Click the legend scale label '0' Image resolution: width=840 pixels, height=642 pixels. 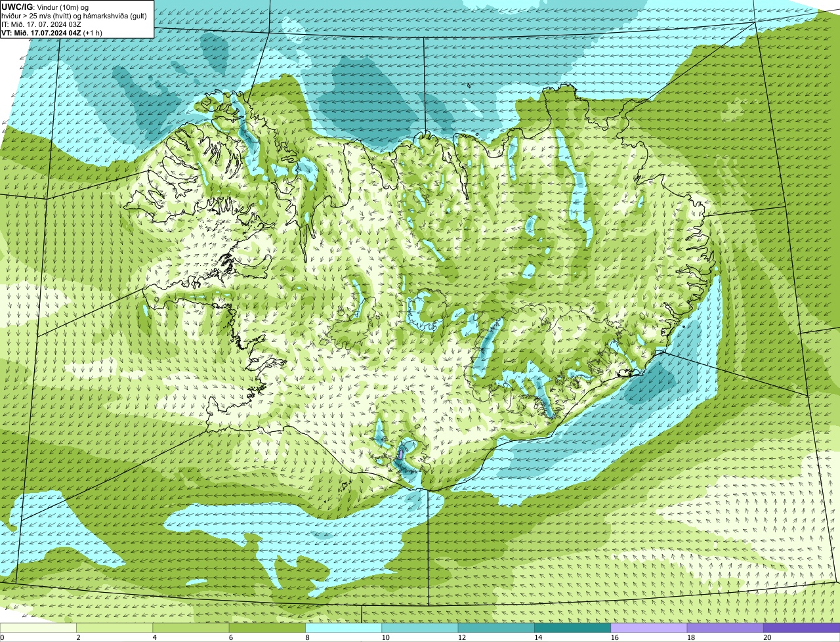2,637
